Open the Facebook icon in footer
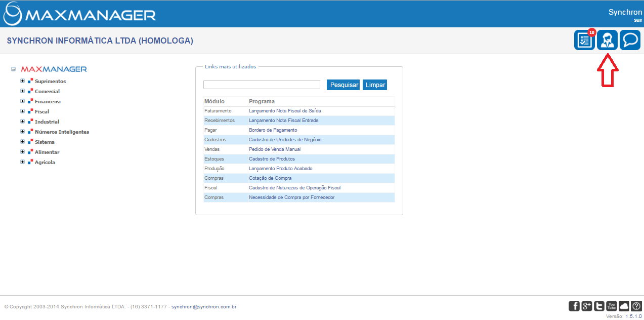The height and width of the screenshot is (320, 644). [x=574, y=306]
